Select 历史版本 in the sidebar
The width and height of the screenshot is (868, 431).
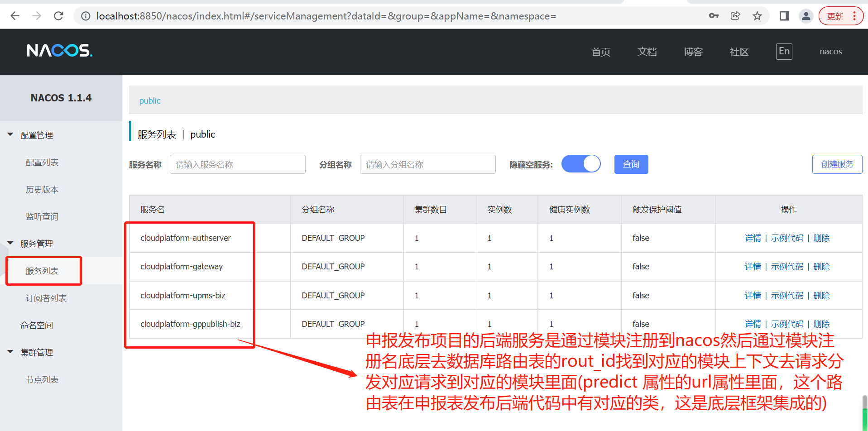click(42, 190)
